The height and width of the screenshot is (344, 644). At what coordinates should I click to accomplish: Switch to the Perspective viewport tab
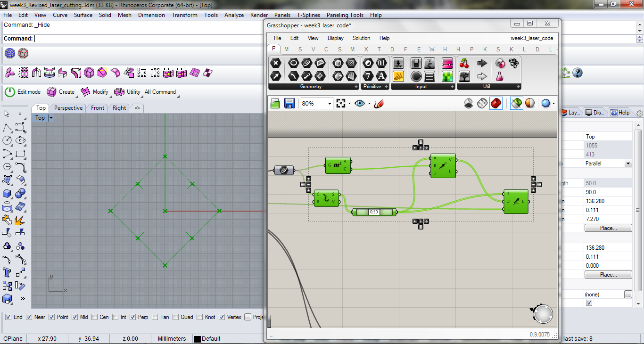click(x=68, y=108)
